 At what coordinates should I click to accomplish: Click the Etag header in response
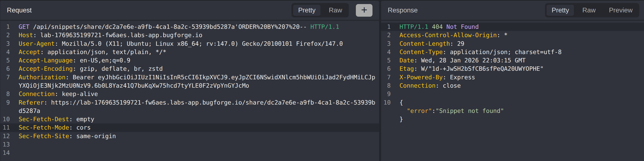[x=471, y=69]
